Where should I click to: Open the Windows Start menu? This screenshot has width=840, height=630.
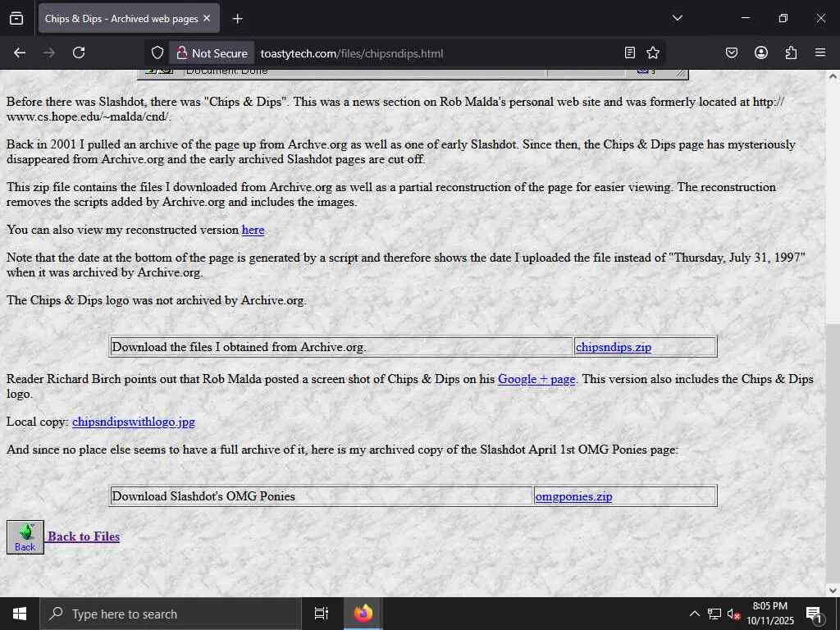pyautogui.click(x=20, y=614)
